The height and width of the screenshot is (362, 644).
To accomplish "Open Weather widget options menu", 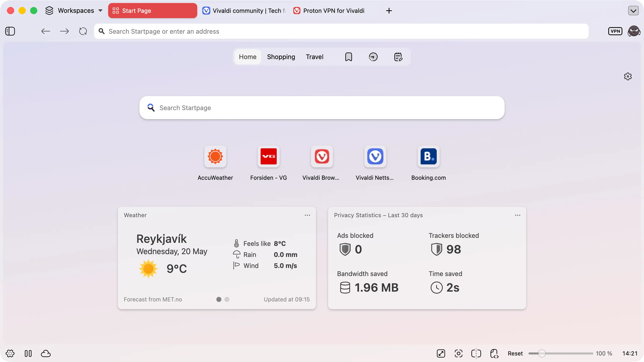I will [x=307, y=215].
